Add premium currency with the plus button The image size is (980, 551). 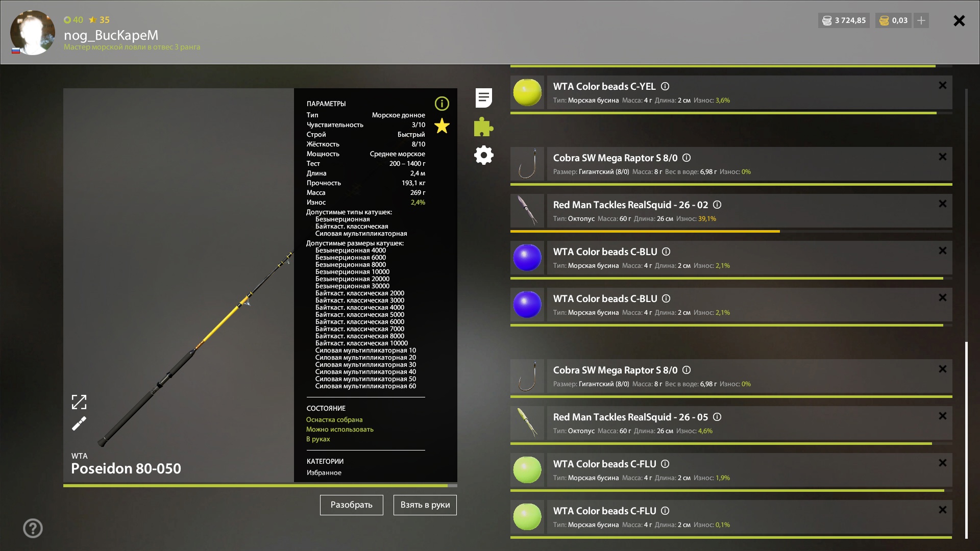921,20
